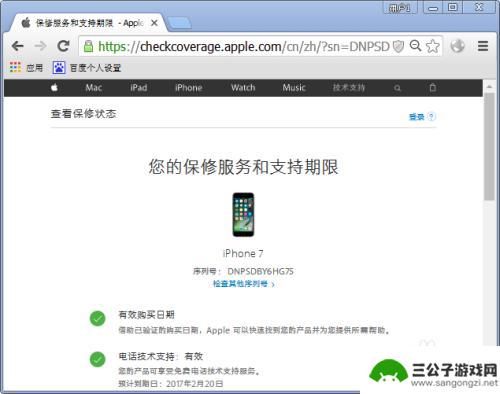Screen dimensions: 500x394
Task: Click the 您的保修服务和支持期限 title
Action: point(243,167)
